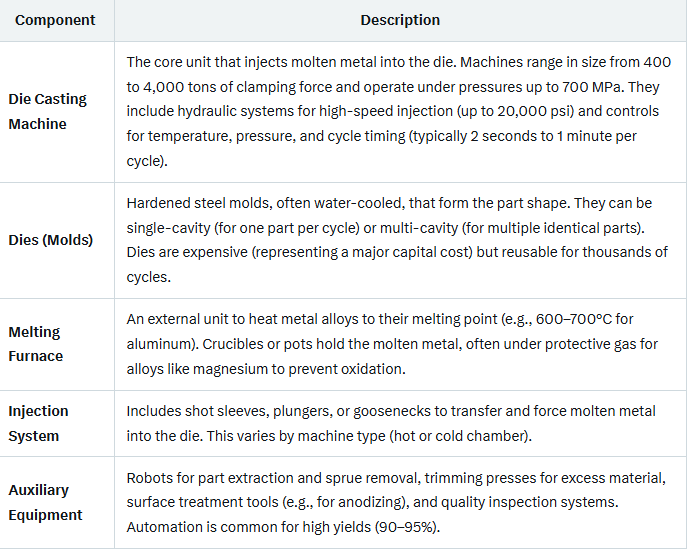The width and height of the screenshot is (691, 554).
Task: Select the Melting Furnace row label
Action: (36, 344)
